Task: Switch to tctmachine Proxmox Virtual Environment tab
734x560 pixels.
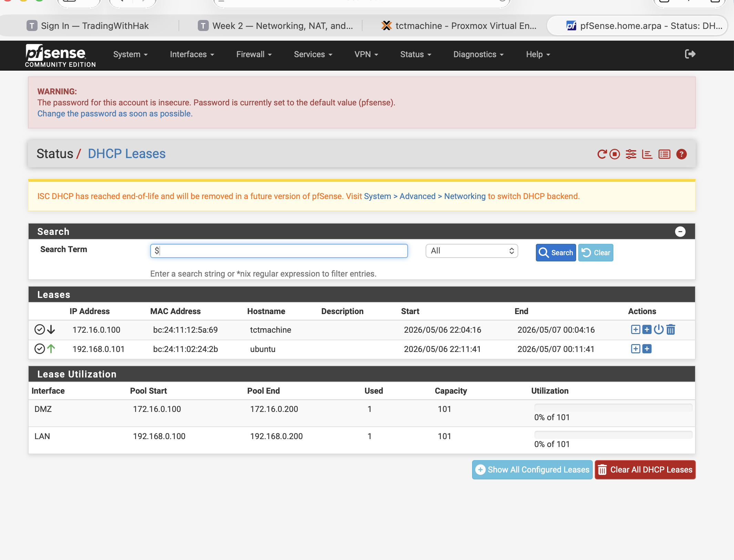Action: click(459, 25)
